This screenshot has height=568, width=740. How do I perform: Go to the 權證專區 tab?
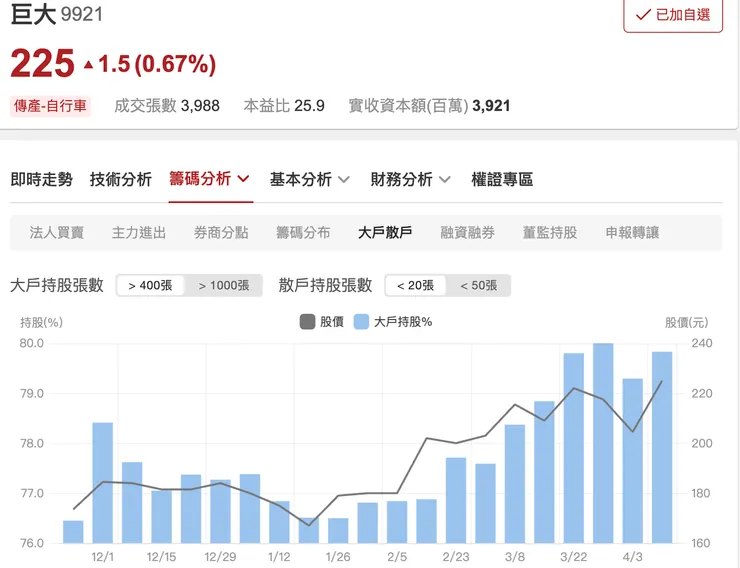tap(502, 179)
